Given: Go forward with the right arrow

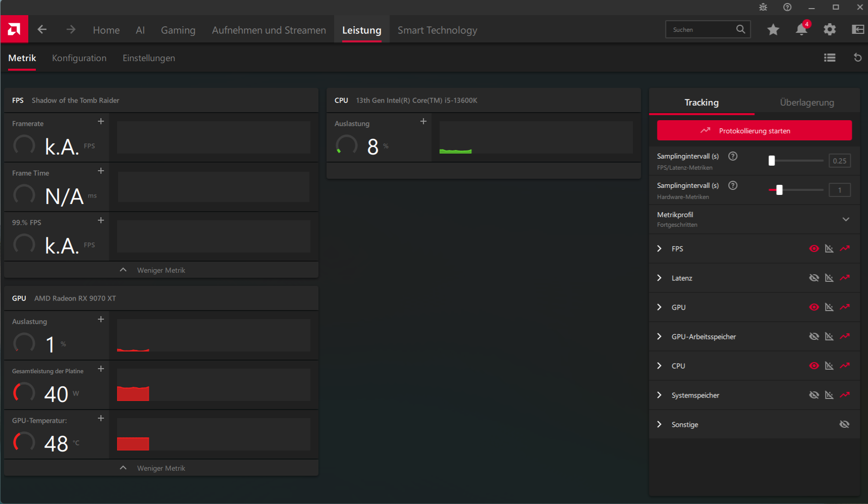Looking at the screenshot, I should click(71, 30).
